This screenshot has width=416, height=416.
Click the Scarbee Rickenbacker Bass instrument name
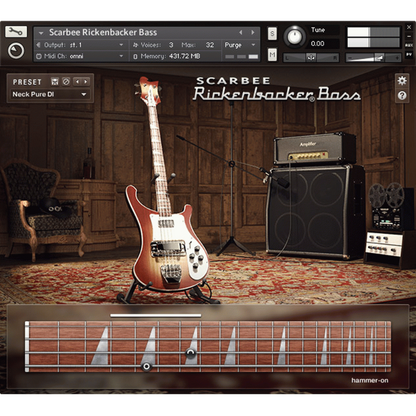tap(103, 32)
